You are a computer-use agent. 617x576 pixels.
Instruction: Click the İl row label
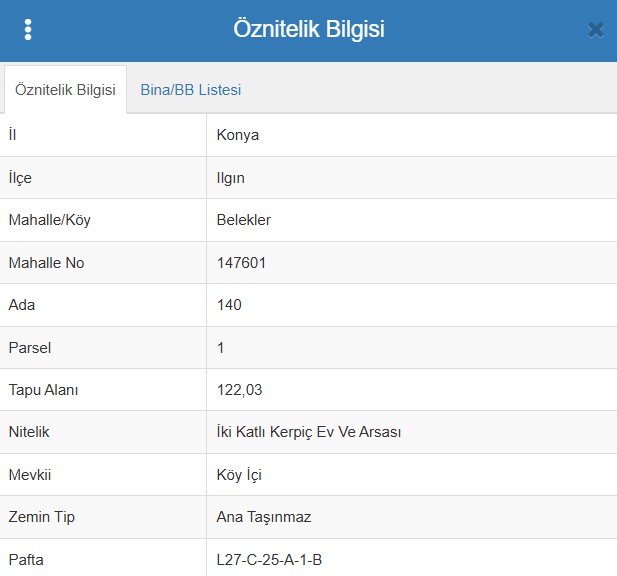click(x=13, y=135)
